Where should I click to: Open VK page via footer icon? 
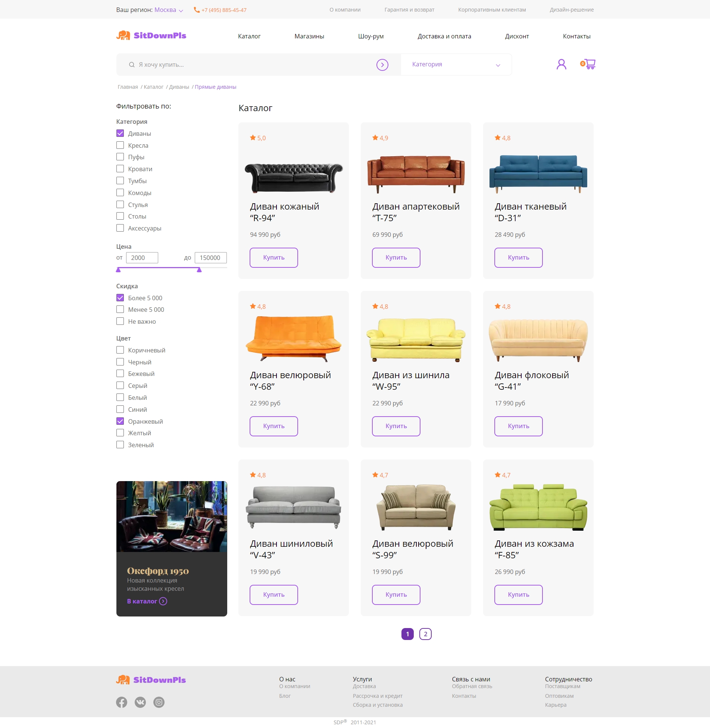click(x=140, y=702)
